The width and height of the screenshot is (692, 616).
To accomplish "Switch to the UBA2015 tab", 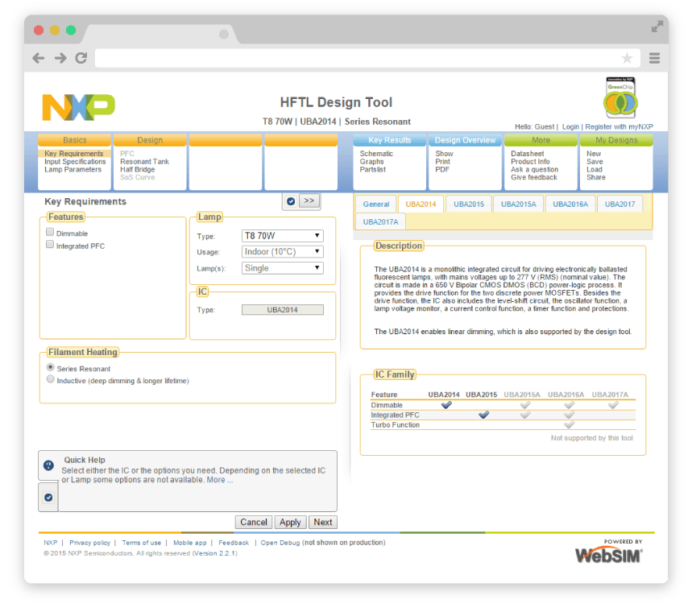I will (x=469, y=205).
